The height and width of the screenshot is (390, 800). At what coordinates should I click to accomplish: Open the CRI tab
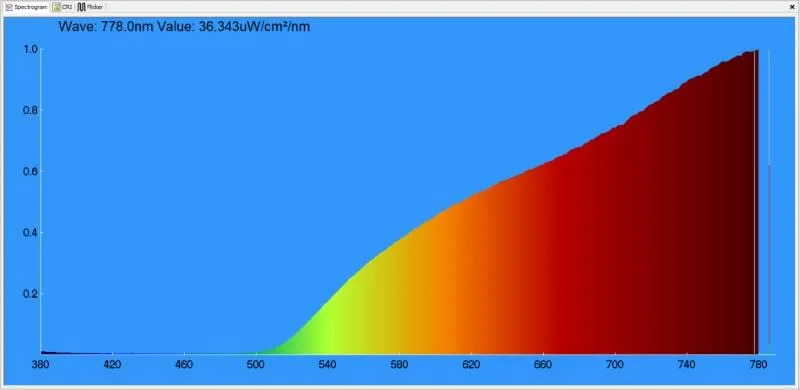point(63,7)
